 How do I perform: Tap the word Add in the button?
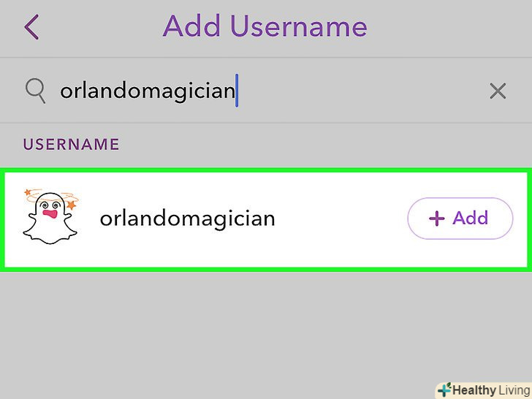click(x=471, y=218)
